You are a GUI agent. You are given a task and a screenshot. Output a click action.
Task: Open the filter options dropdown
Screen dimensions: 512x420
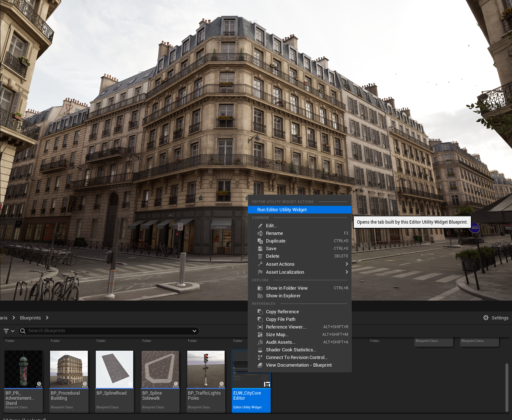pyautogui.click(x=9, y=331)
